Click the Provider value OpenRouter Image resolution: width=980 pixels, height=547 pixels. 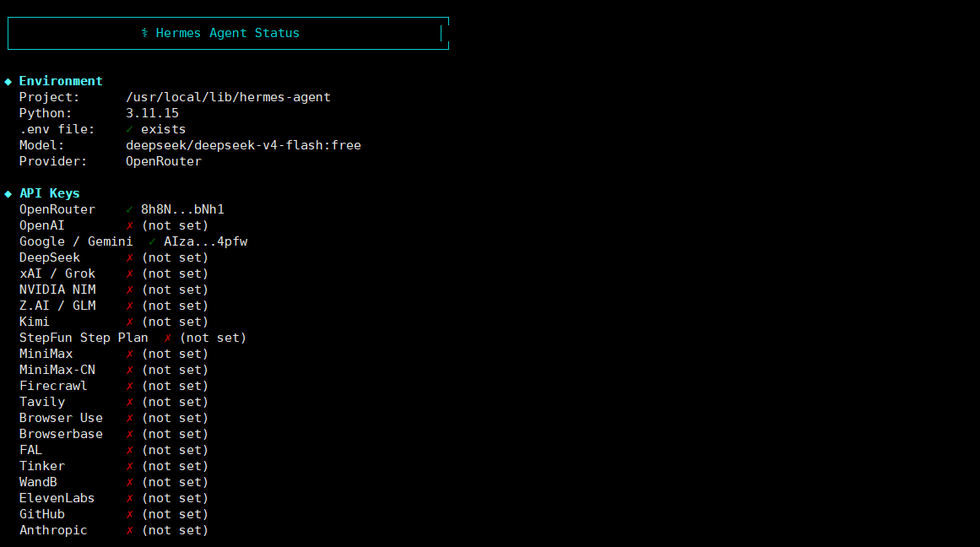pyautogui.click(x=164, y=161)
